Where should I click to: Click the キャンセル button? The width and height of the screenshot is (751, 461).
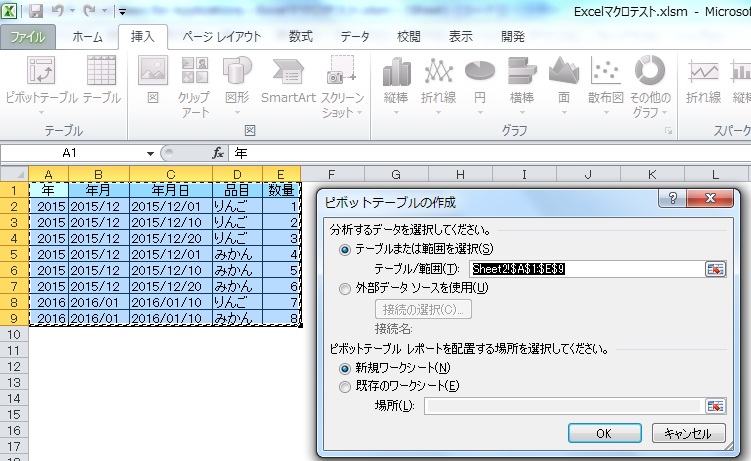688,434
